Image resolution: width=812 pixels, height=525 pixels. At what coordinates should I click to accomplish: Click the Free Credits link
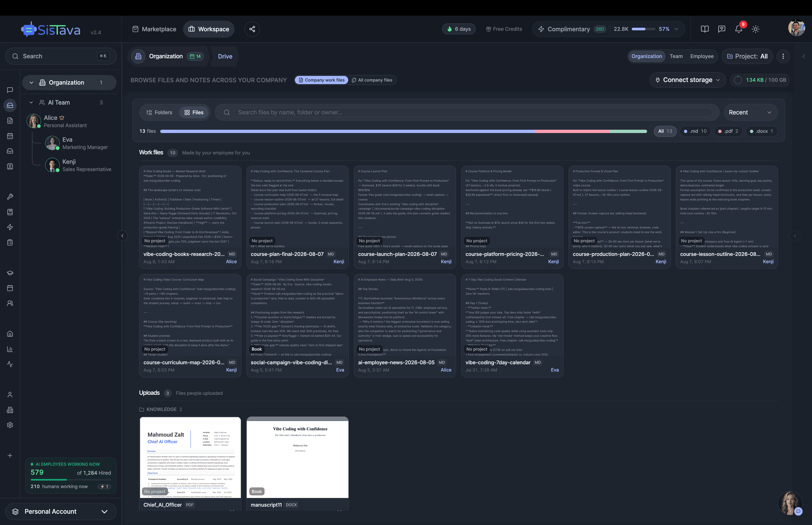click(x=504, y=29)
